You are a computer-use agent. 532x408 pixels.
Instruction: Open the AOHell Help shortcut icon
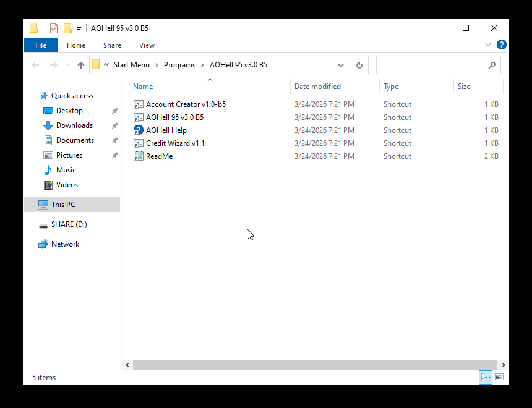click(x=139, y=130)
